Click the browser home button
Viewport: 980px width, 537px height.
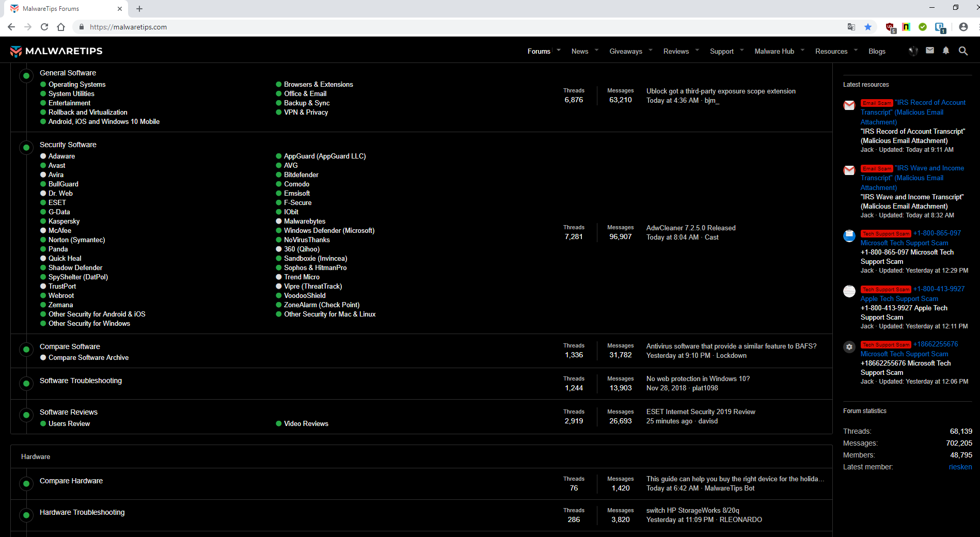pos(61,27)
